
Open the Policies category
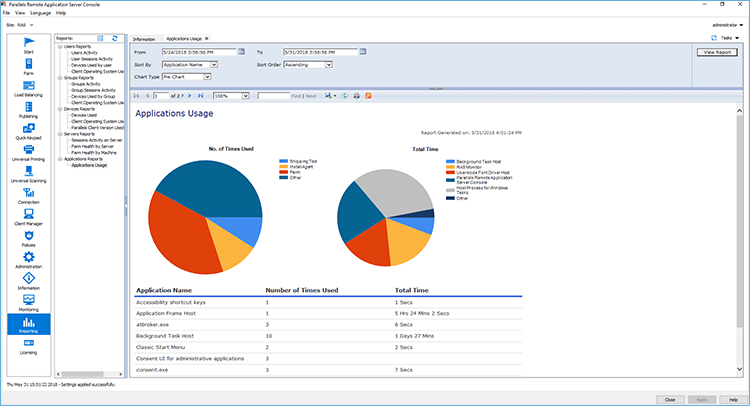coord(29,239)
